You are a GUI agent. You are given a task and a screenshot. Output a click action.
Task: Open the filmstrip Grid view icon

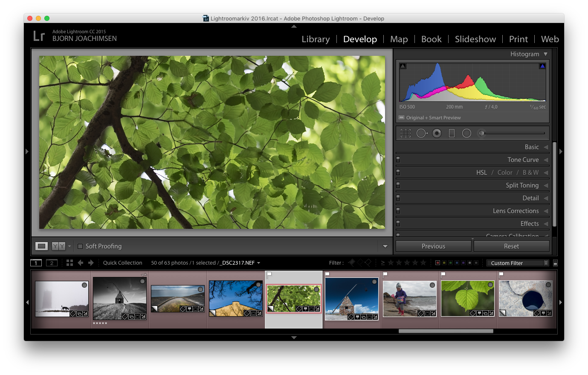[70, 263]
